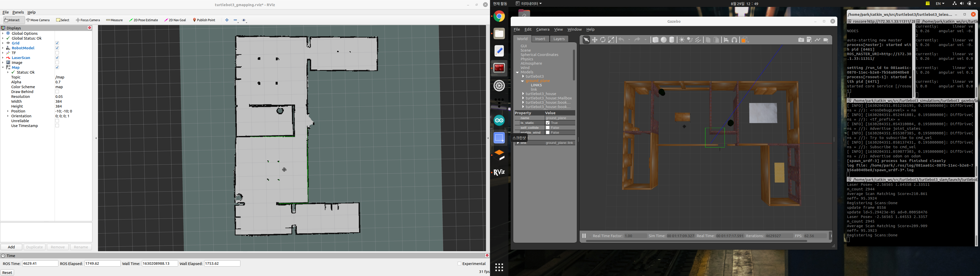Screen dimensions: 980x276
Task: Choose the Focus Camera tool in RViz
Action: tap(88, 20)
